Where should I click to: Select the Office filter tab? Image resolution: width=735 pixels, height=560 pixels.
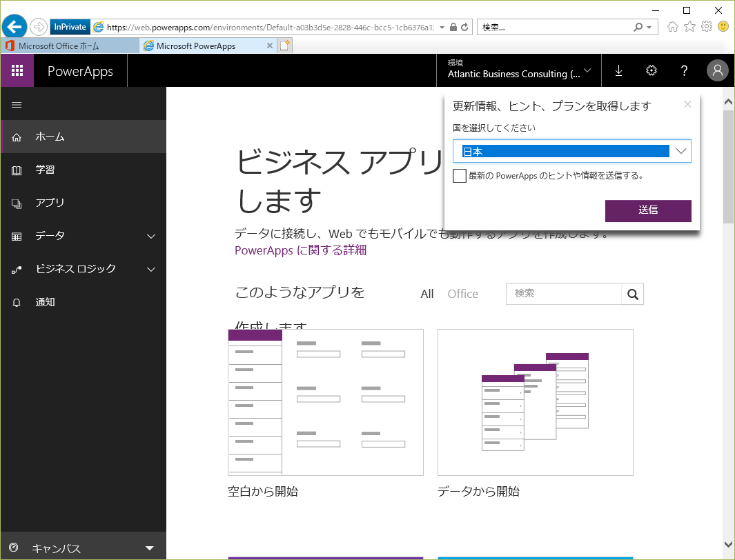click(x=462, y=294)
